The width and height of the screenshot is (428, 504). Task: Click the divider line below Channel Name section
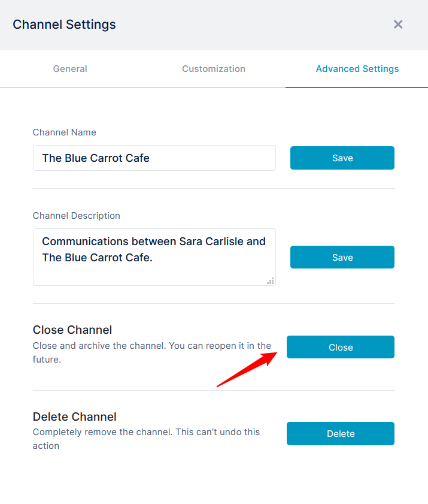pyautogui.click(x=214, y=189)
